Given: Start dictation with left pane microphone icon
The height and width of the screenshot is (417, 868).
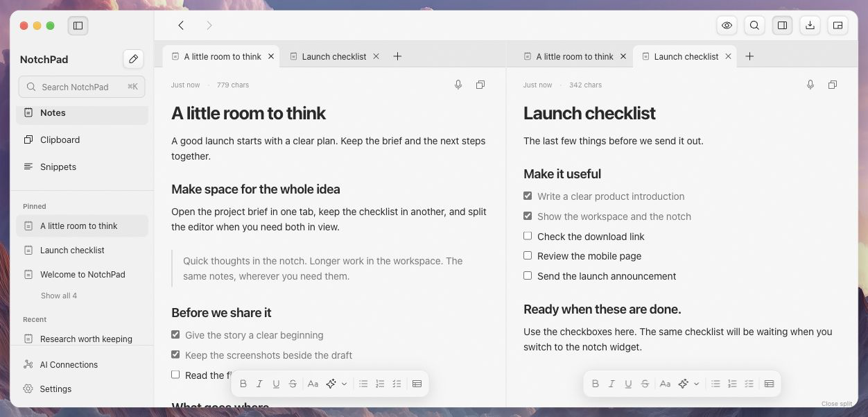Looking at the screenshot, I should [458, 85].
